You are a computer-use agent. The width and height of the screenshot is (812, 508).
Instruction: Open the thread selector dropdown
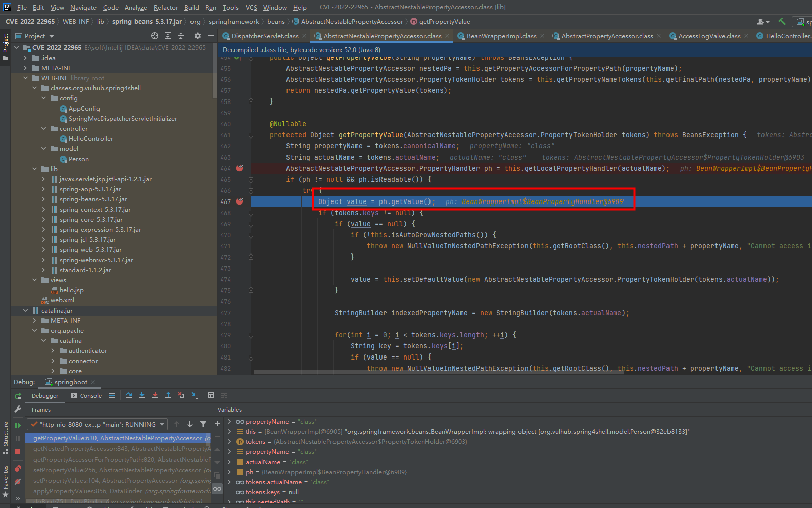pyautogui.click(x=98, y=425)
